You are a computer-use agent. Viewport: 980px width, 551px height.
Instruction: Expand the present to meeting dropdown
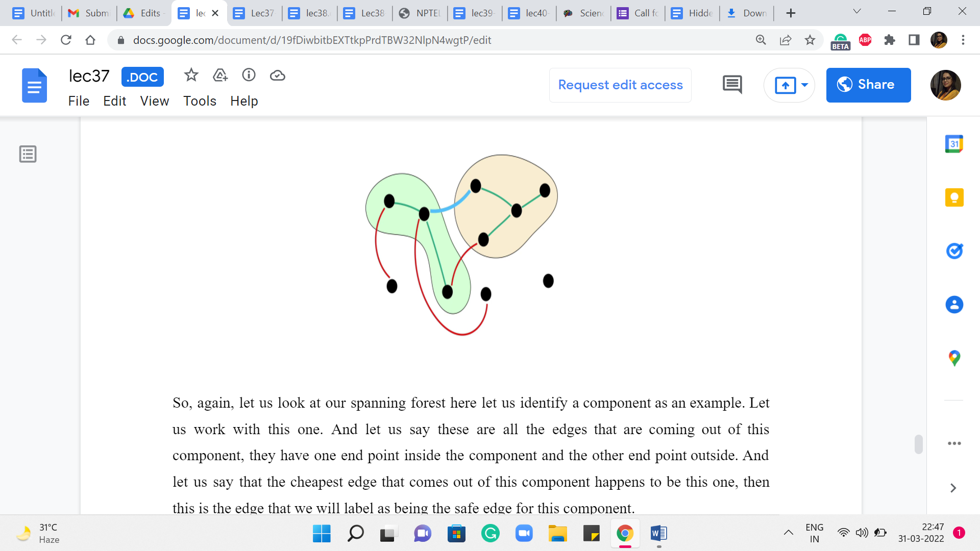click(x=804, y=85)
